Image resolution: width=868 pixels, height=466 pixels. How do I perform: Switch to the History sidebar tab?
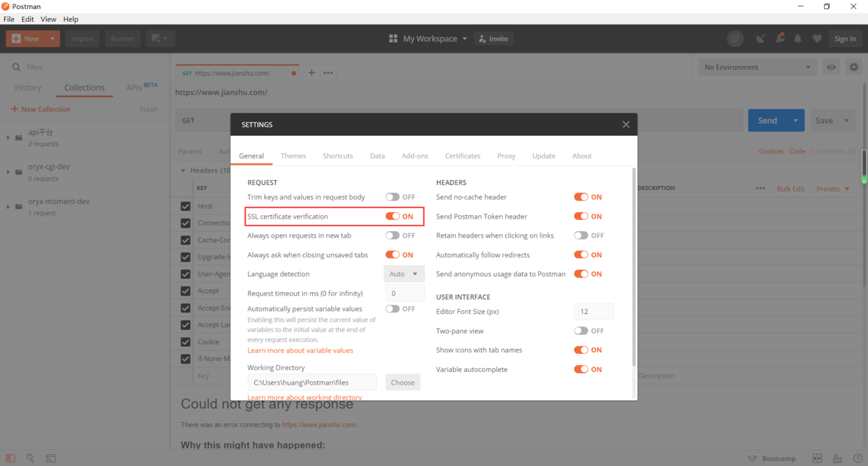pos(28,88)
